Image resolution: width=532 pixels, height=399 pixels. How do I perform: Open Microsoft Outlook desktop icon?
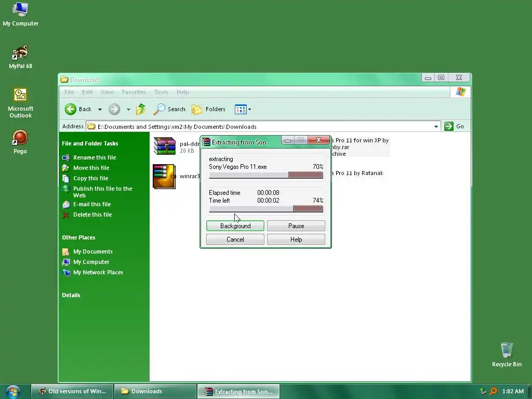pos(20,103)
